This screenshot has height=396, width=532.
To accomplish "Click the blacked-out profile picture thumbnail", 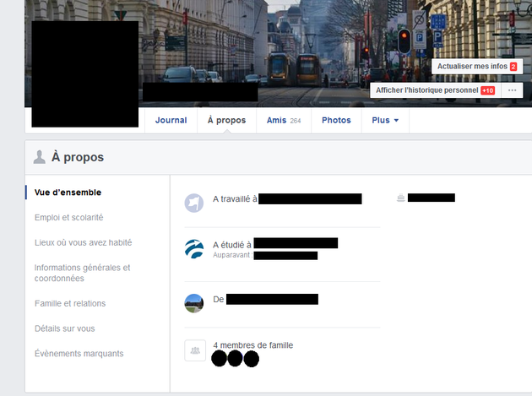I will pyautogui.click(x=84, y=74).
